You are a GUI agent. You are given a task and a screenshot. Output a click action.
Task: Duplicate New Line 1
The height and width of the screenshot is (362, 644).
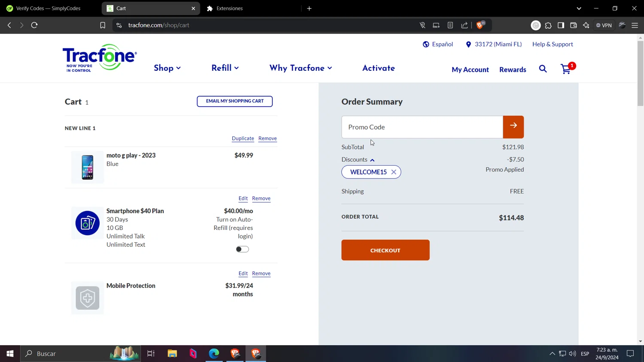point(243,139)
